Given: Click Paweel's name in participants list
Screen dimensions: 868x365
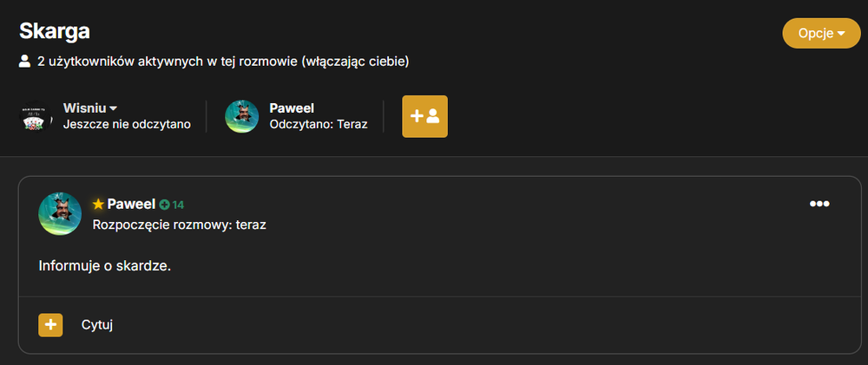Looking at the screenshot, I should coord(292,108).
